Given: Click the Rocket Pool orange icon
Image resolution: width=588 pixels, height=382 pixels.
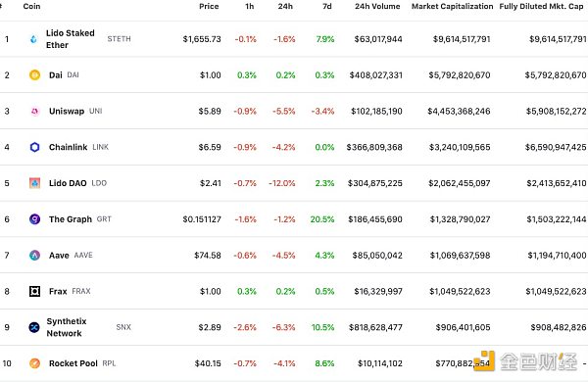Looking at the screenshot, I should 34,363.
